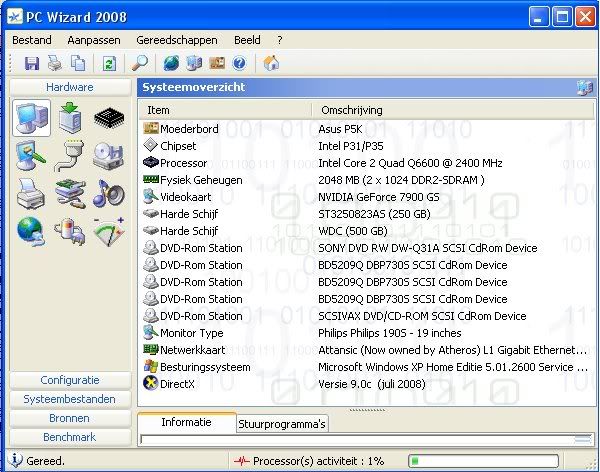Open the Gereedschappen menu
Image resolution: width=600 pixels, height=472 pixels.
click(177, 40)
